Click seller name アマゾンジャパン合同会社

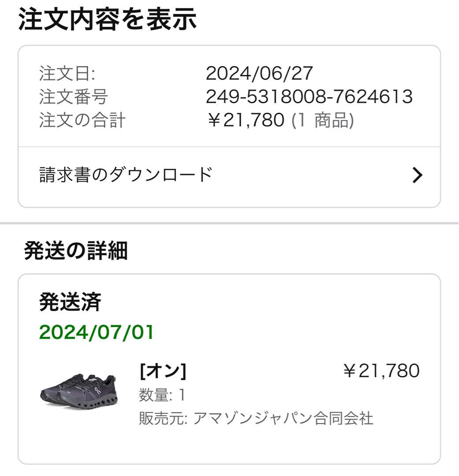click(x=283, y=418)
